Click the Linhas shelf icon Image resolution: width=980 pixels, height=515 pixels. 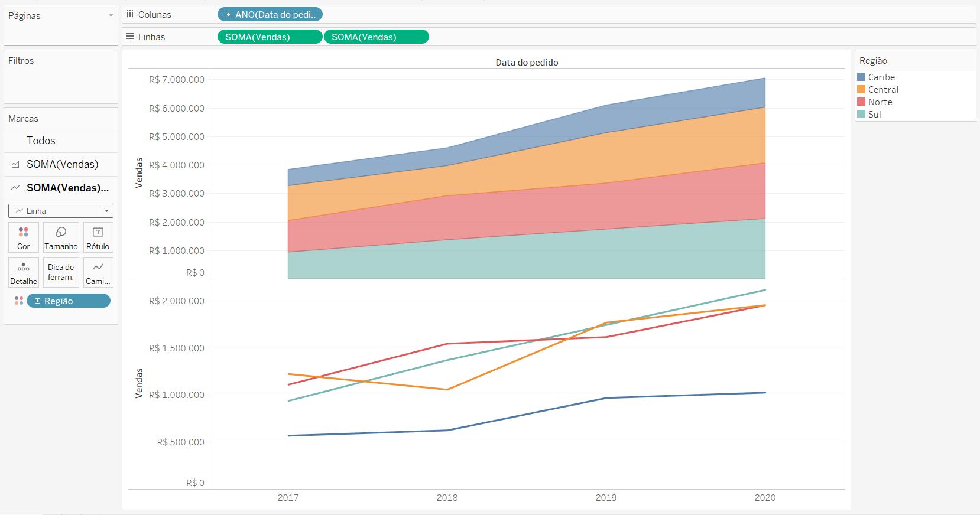click(130, 37)
